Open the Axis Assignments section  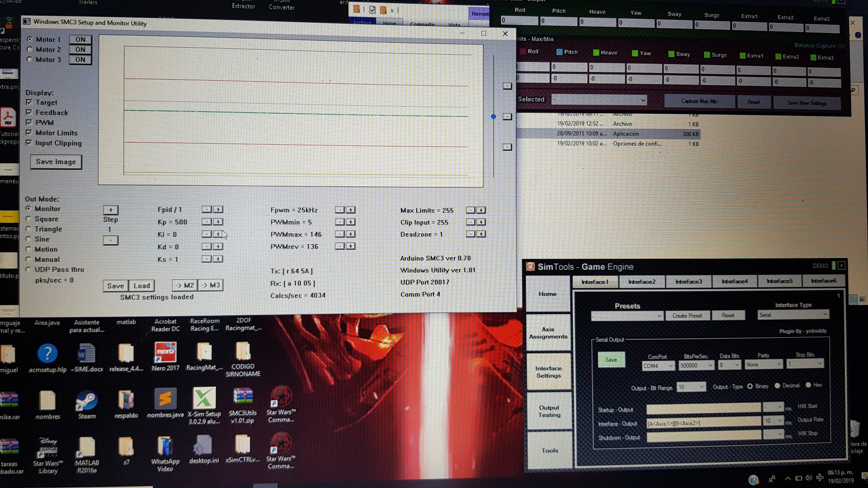click(x=548, y=332)
